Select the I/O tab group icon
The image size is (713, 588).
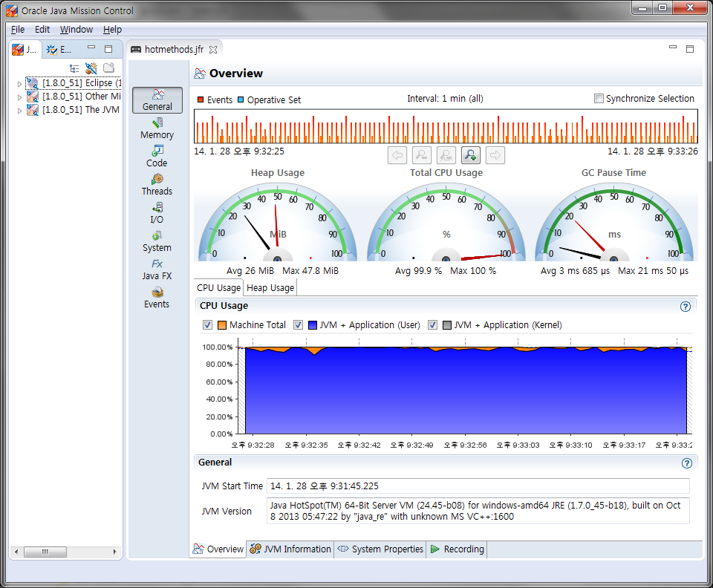[157, 213]
